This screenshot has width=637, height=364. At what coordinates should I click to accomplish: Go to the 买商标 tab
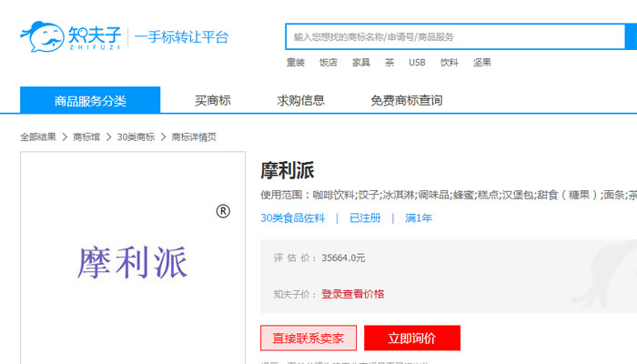click(212, 100)
